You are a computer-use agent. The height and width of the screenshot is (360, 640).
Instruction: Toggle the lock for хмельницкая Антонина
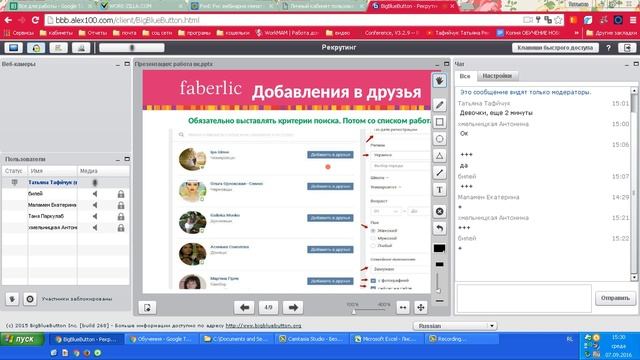click(121, 228)
